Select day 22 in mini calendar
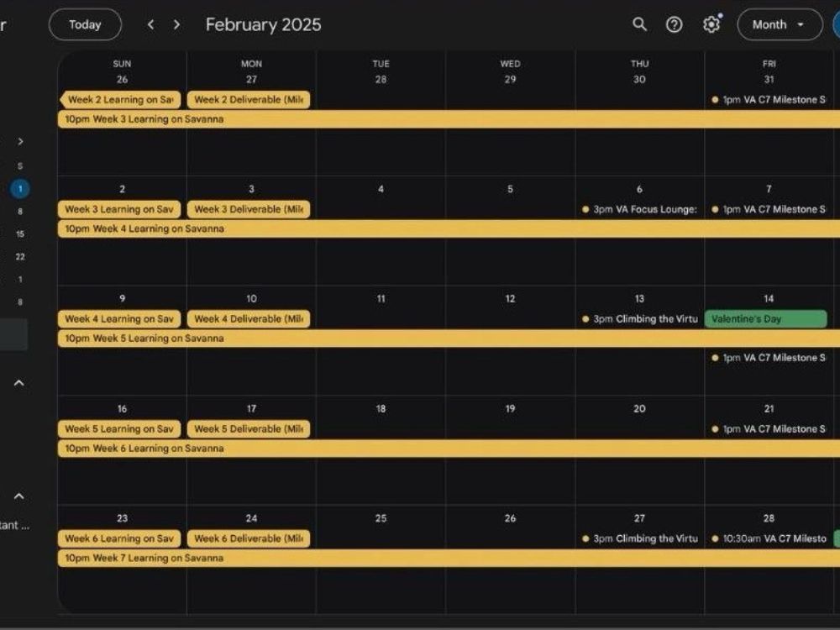840x630 pixels. coord(20,256)
